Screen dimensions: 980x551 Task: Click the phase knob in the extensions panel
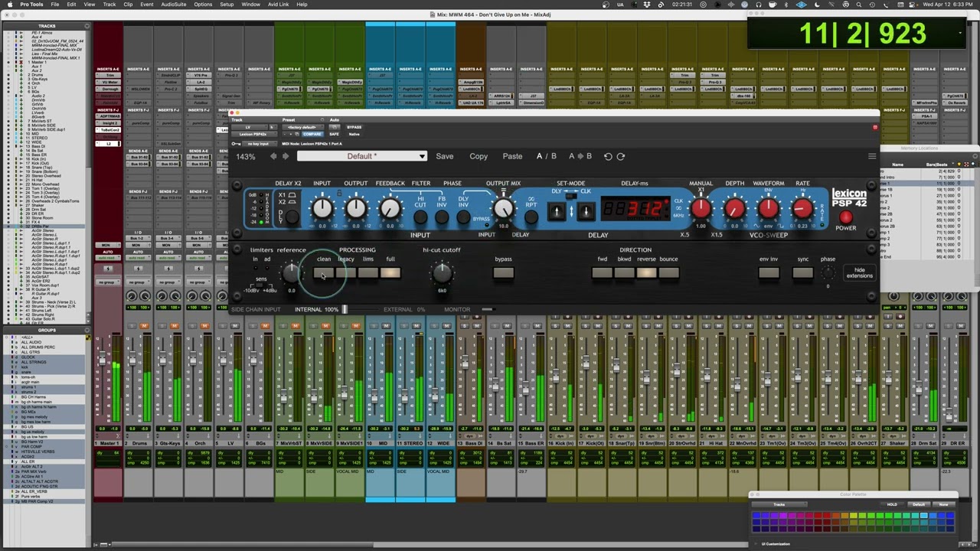point(828,274)
